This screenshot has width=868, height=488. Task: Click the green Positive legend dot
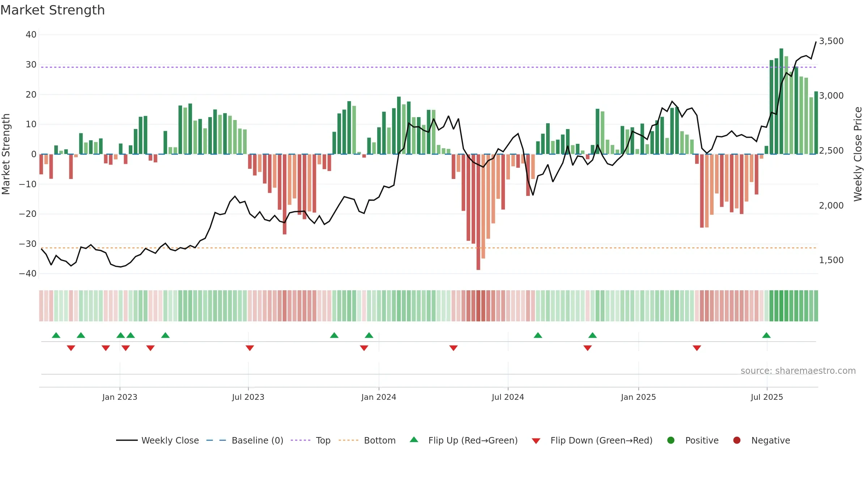(671, 440)
